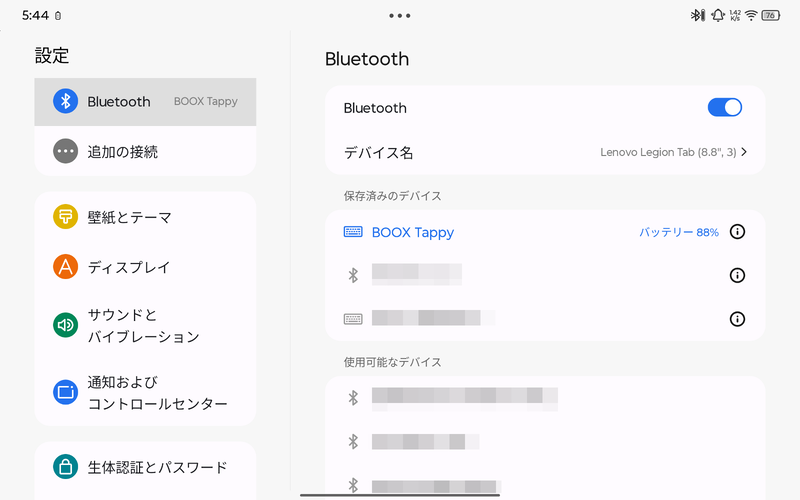The width and height of the screenshot is (800, 500).
Task: Click Bluetooth icon of second saved device
Action: click(x=353, y=276)
